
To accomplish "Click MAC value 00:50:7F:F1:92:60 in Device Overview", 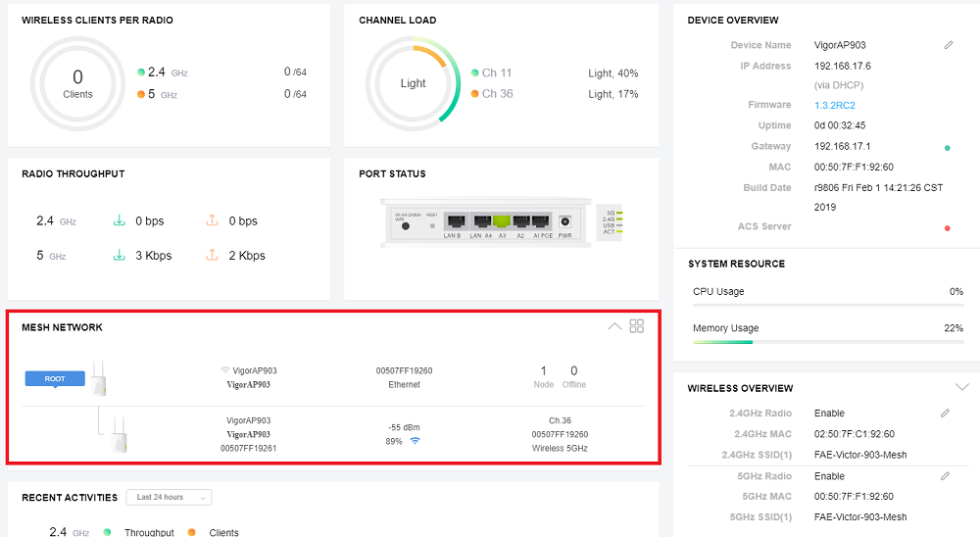I will [854, 167].
